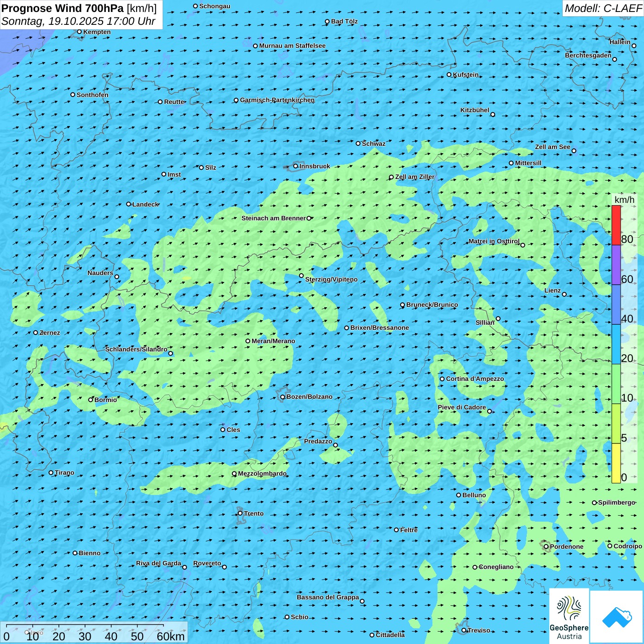Click the 'Bassano del Grappa' label
644x644 pixels.
[328, 597]
